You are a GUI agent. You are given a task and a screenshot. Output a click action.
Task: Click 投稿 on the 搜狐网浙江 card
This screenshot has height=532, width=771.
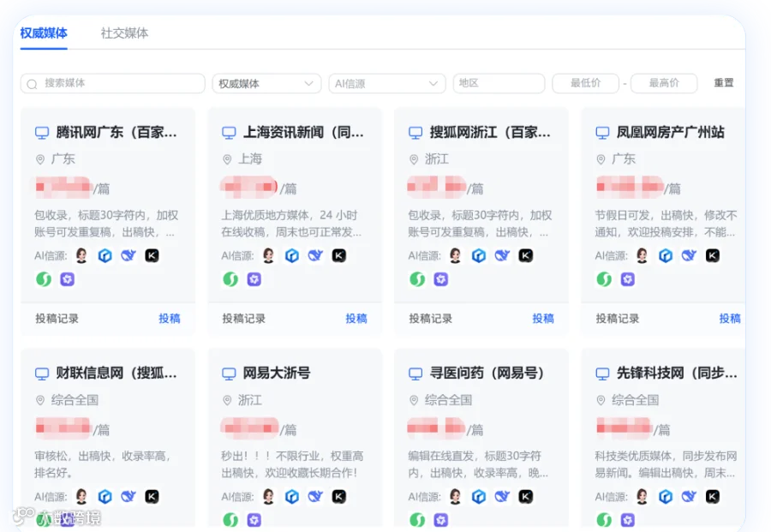543,318
